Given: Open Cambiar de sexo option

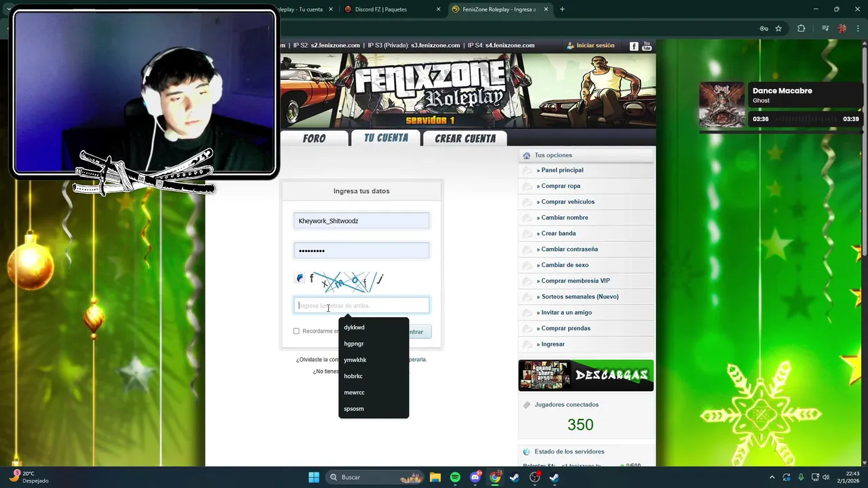Looking at the screenshot, I should pyautogui.click(x=565, y=265).
